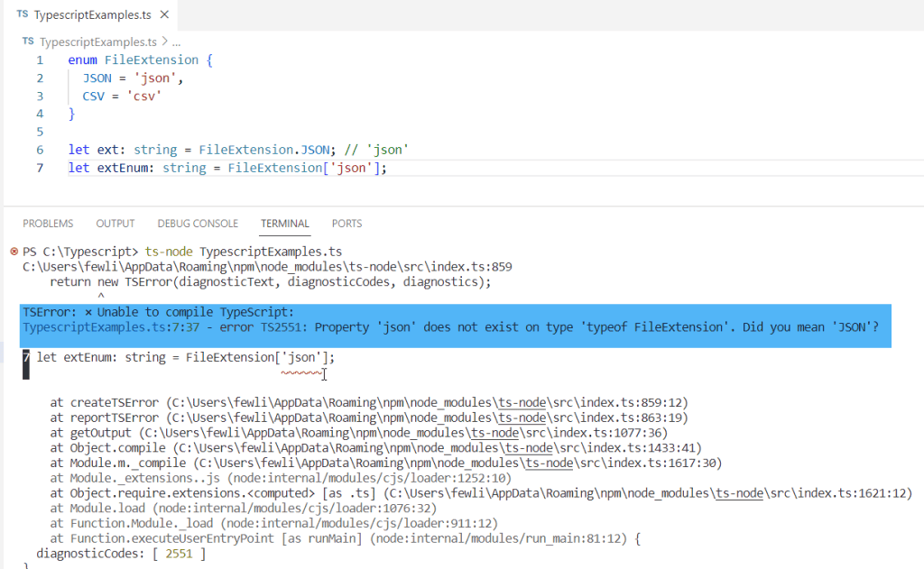Click 'at Module._extensions..js' stack line
This screenshot has height=569, width=924.
click(x=281, y=478)
